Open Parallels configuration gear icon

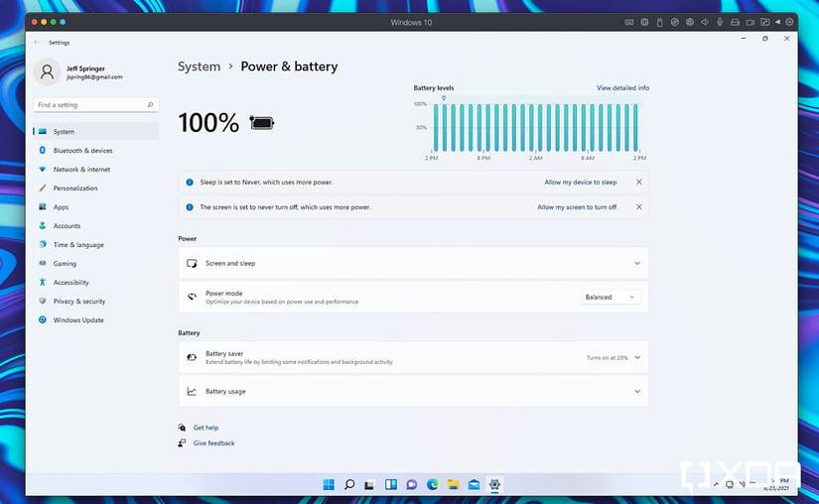(x=790, y=22)
